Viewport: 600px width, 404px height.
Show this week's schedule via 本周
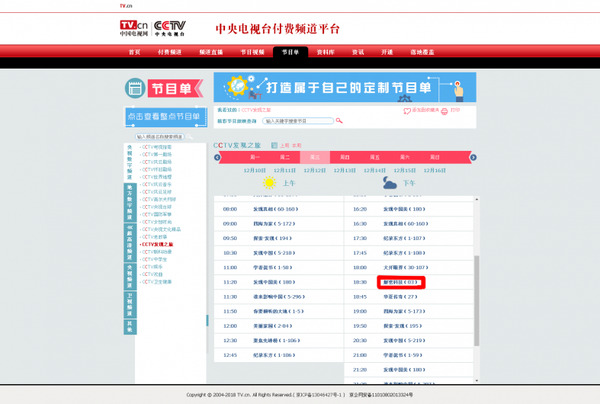pyautogui.click(x=297, y=146)
